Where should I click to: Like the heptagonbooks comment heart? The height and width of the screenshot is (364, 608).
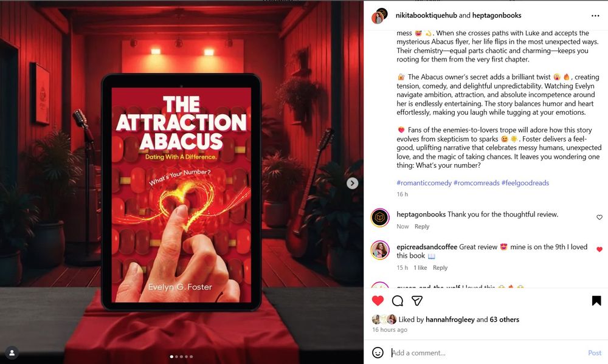[599, 217]
